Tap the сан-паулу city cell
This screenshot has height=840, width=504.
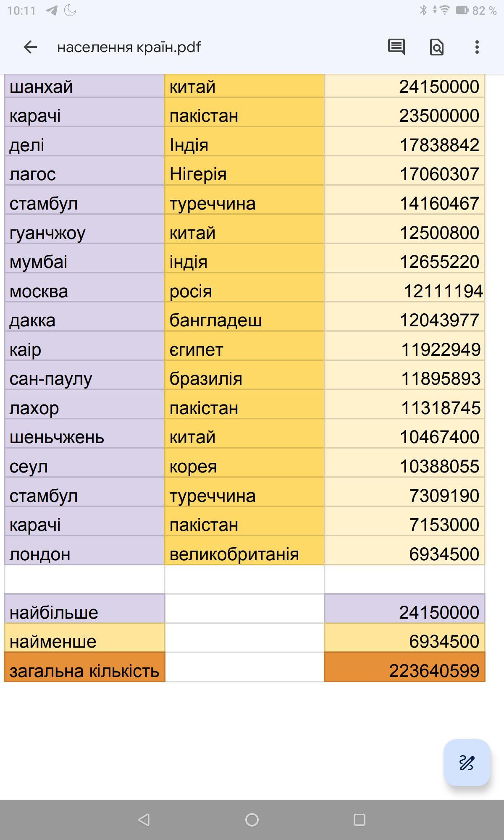(84, 379)
